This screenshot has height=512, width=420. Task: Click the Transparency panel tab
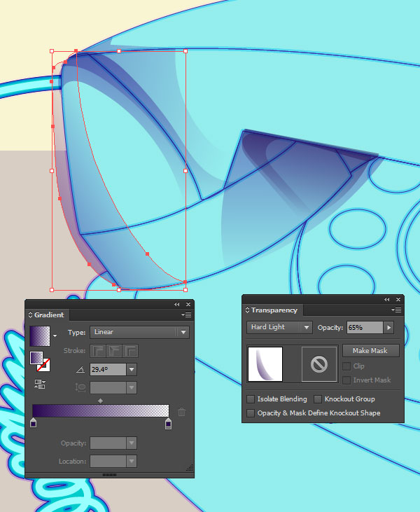coord(274,310)
